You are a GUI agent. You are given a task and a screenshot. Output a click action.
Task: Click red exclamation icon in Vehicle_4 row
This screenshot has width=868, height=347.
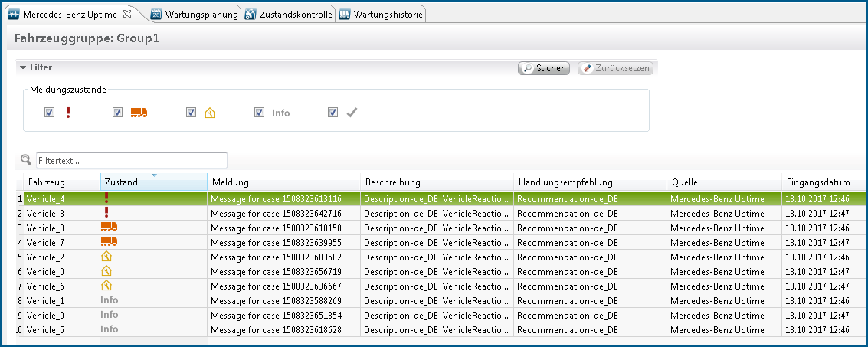click(x=106, y=198)
